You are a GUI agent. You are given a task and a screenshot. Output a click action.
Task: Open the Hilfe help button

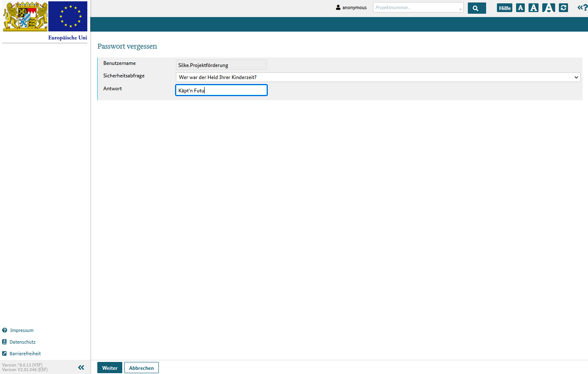[x=504, y=8]
